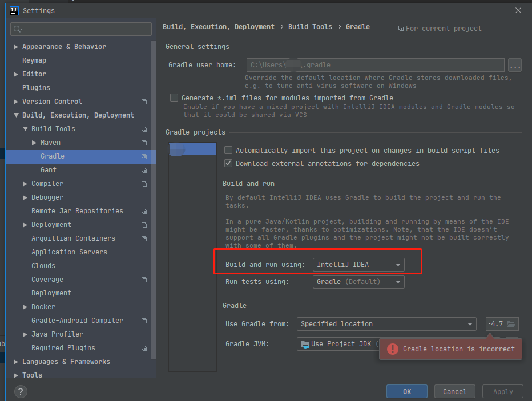Open the 'Build and run using' dropdown
The image size is (532, 401).
pos(398,265)
